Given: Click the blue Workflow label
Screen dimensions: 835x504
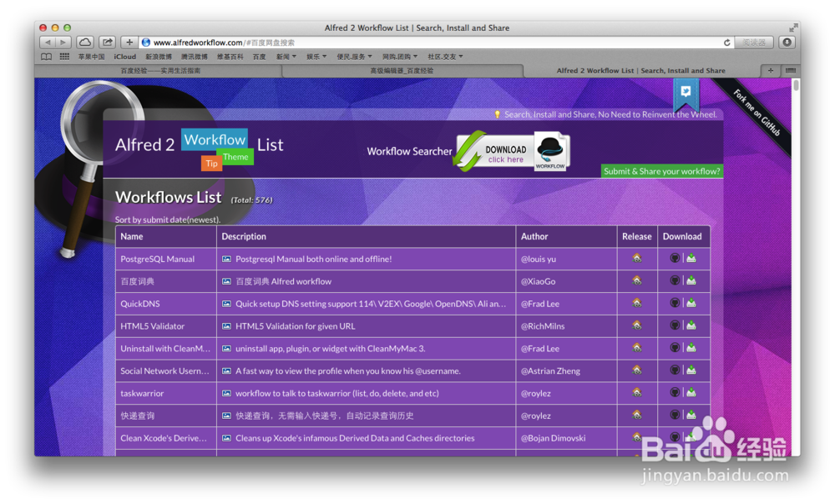Looking at the screenshot, I should (x=215, y=139).
